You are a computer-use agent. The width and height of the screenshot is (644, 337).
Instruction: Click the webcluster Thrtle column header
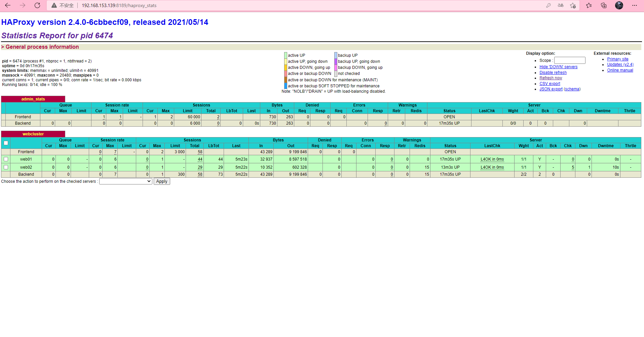click(631, 146)
